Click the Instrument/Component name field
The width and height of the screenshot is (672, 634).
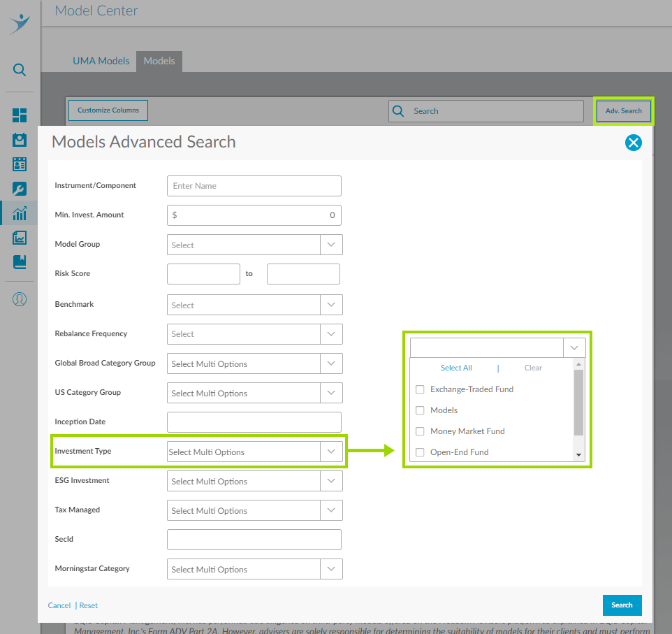tap(254, 186)
